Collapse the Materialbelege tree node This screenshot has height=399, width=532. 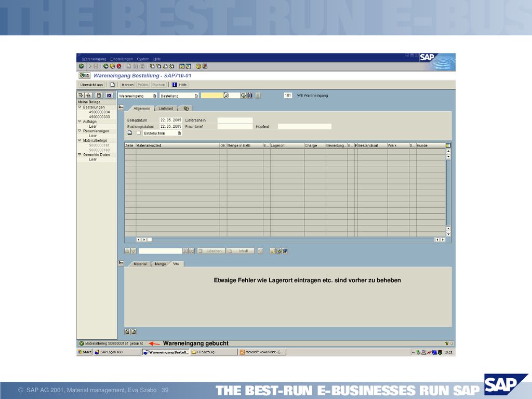tap(79, 140)
